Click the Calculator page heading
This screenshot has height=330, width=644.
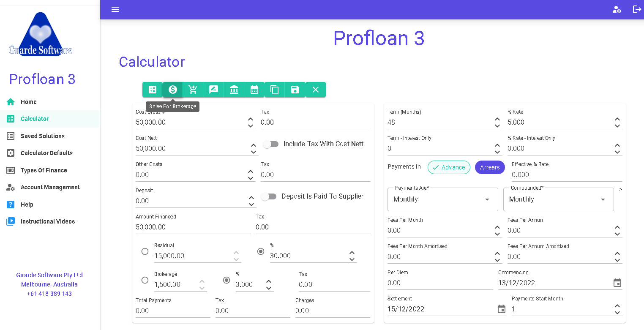[152, 62]
